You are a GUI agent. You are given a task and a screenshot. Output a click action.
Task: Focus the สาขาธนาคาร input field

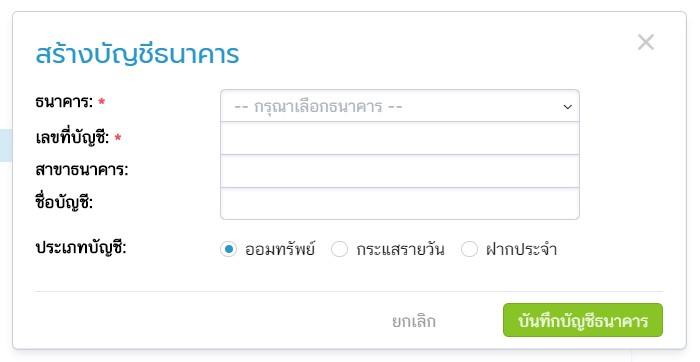[400, 171]
